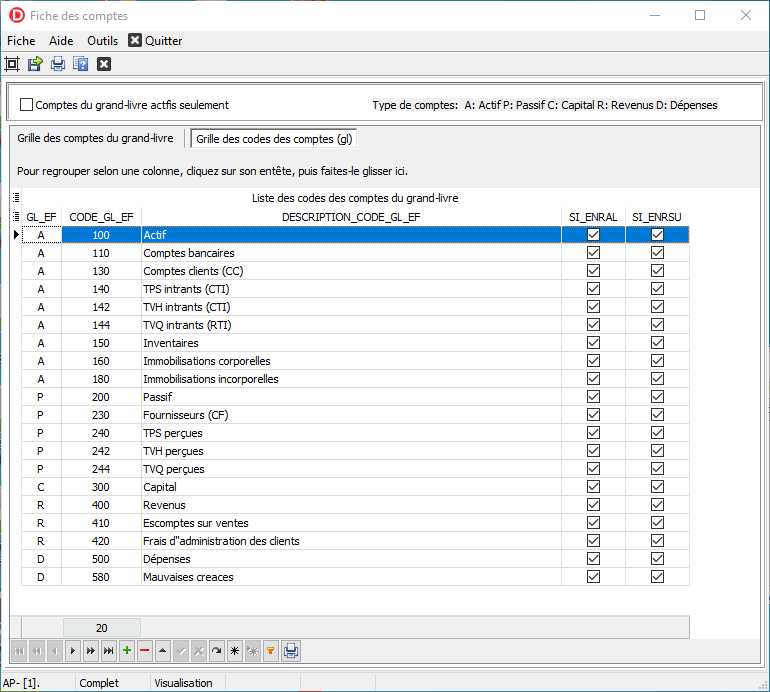Viewport: 770px width, 692px height.
Task: Click the edit record up-triangle button
Action: 163,651
